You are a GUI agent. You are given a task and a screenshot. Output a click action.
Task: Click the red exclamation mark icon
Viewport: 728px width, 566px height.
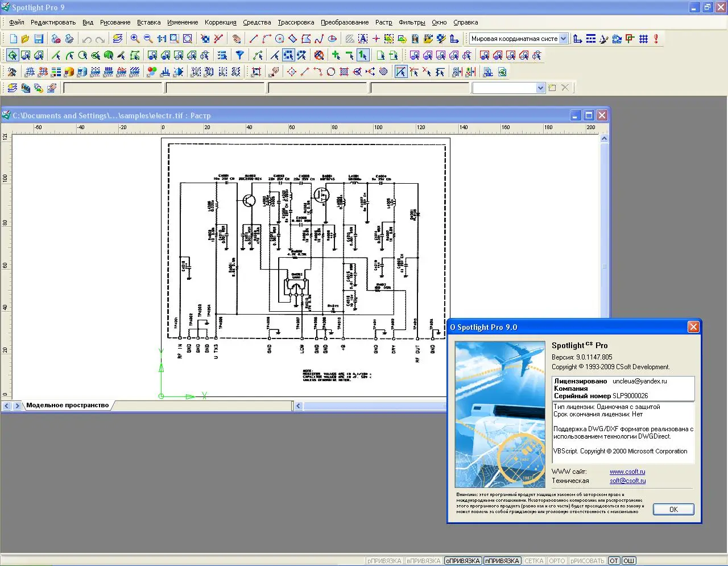(656, 39)
